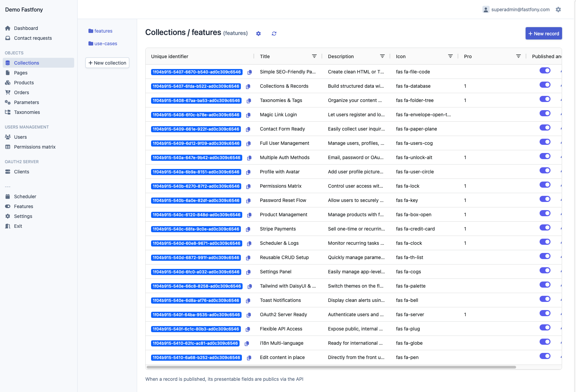Open the Scheduler page
Image resolution: width=576 pixels, height=392 pixels.
(38, 197)
